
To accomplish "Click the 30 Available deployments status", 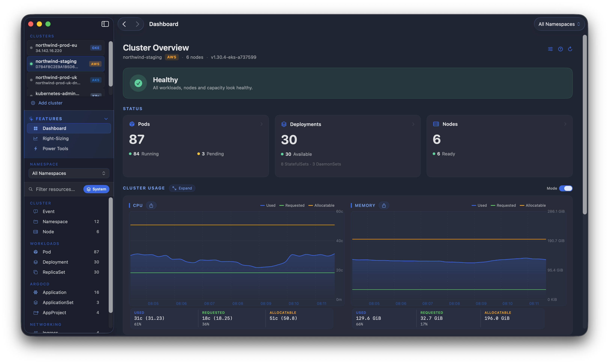I will [296, 154].
